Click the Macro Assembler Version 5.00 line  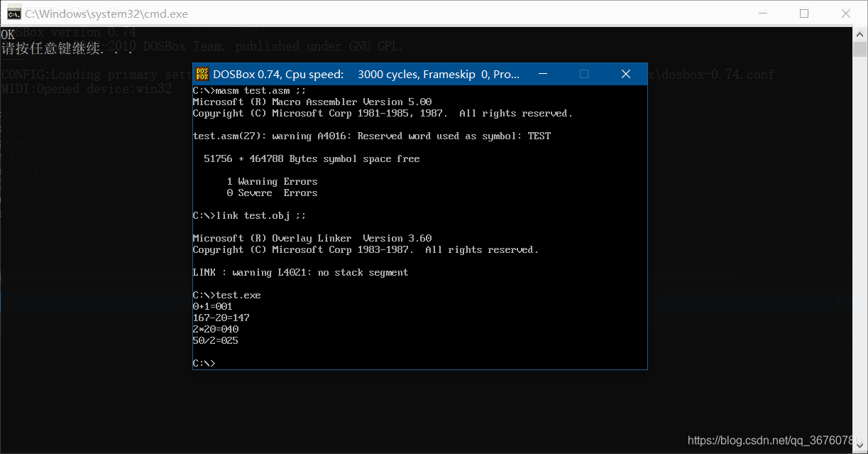click(x=312, y=102)
